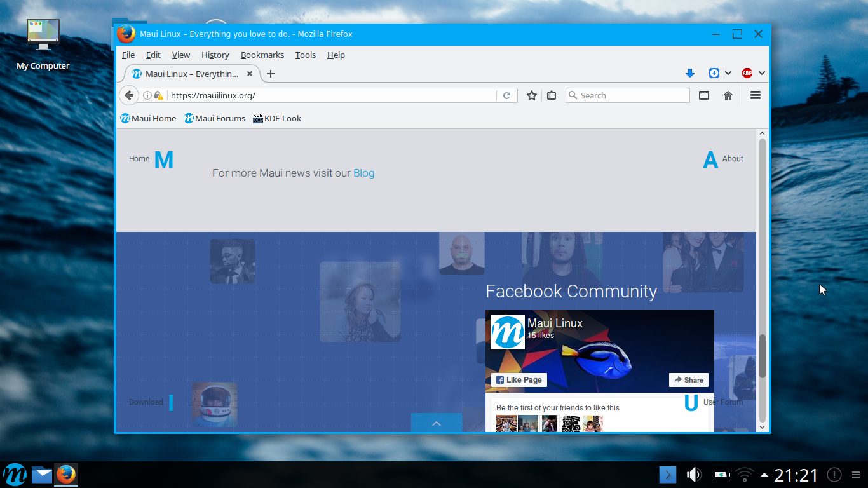Viewport: 868px width, 488px height.
Task: Select Firefox in the taskbar
Action: [66, 475]
